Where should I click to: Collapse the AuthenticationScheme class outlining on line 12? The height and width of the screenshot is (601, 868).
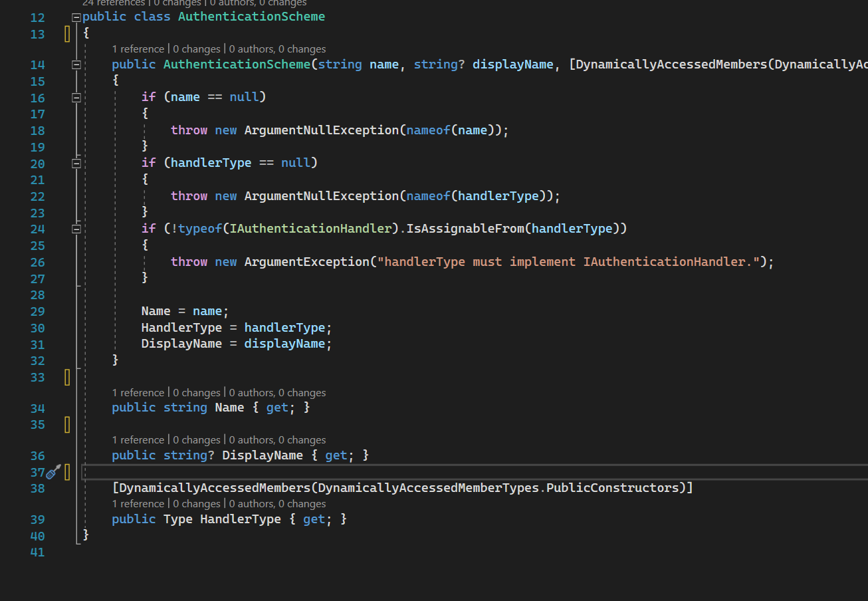coord(76,17)
